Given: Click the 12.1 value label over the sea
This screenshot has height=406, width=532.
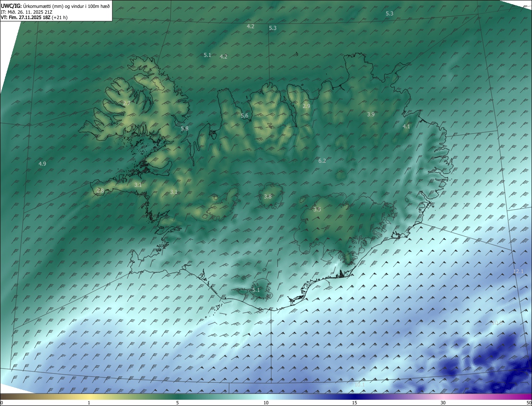Looking at the screenshot, I should [518, 271].
